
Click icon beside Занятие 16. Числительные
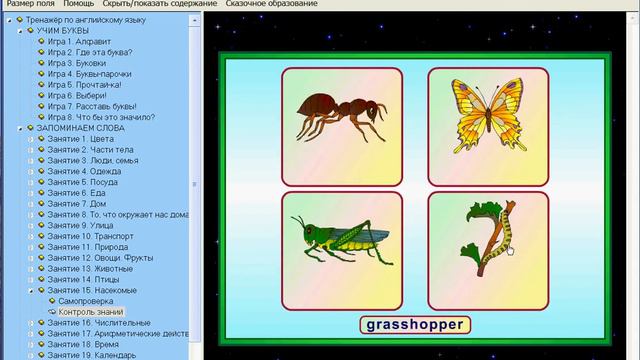(41, 323)
